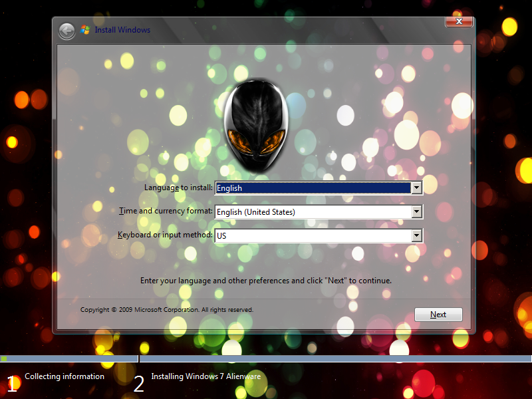532x399 pixels.
Task: Open the Language to install dropdown arrow
Action: 416,188
